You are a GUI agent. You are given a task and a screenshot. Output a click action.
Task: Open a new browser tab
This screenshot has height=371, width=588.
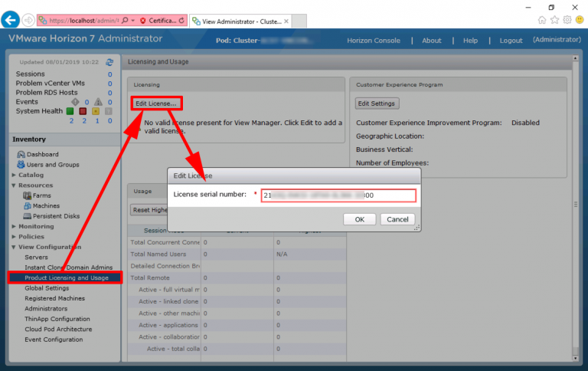click(x=299, y=21)
